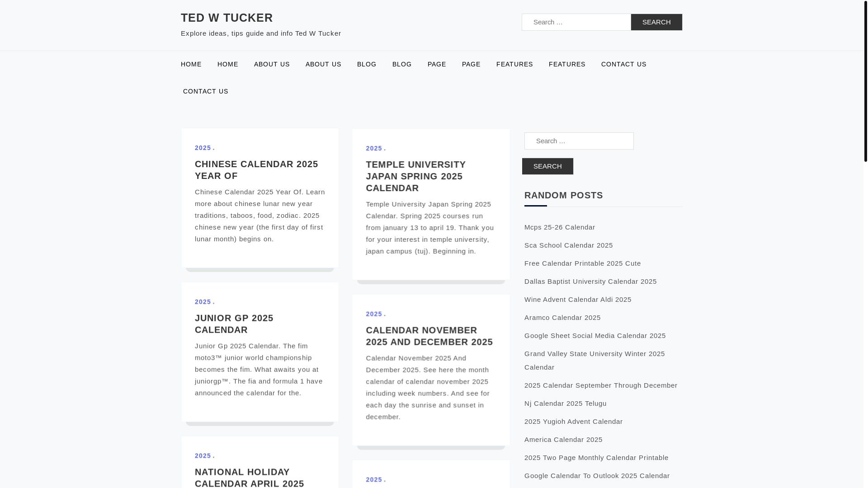868x488 pixels.
Task: Open the Junior GP 2025 Calendar post
Action: tap(234, 324)
